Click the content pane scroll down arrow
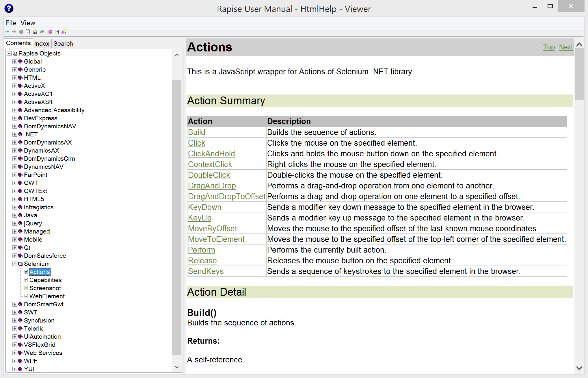 pyautogui.click(x=579, y=368)
